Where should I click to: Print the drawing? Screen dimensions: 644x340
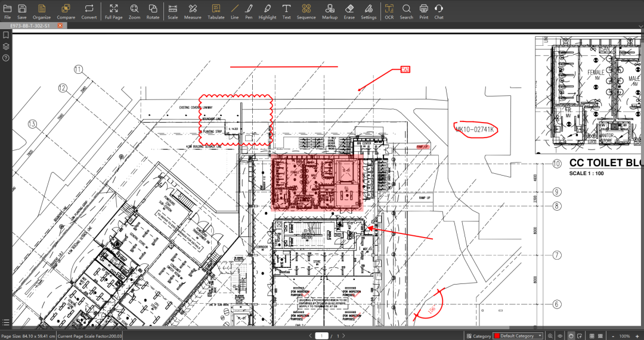424,11
